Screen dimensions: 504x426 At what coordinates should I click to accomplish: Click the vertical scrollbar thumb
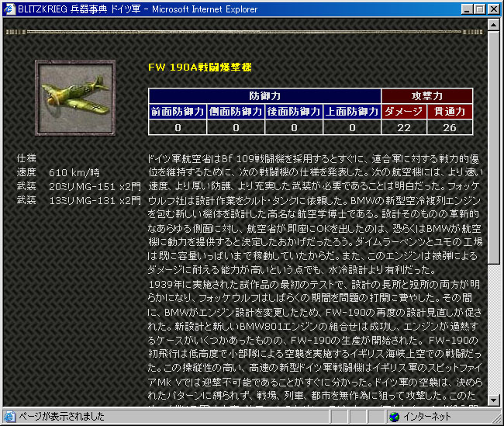[494, 147]
